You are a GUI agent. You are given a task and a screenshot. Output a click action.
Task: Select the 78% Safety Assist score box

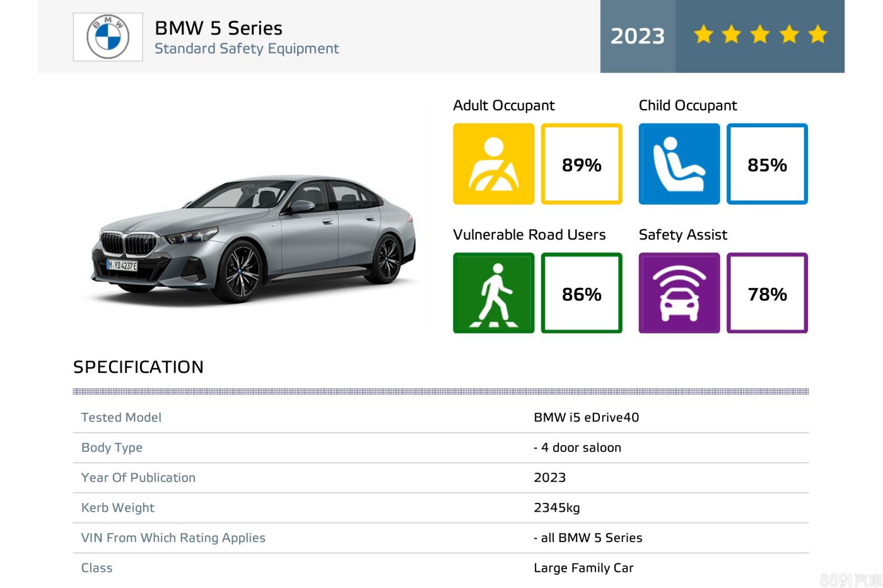click(x=767, y=294)
